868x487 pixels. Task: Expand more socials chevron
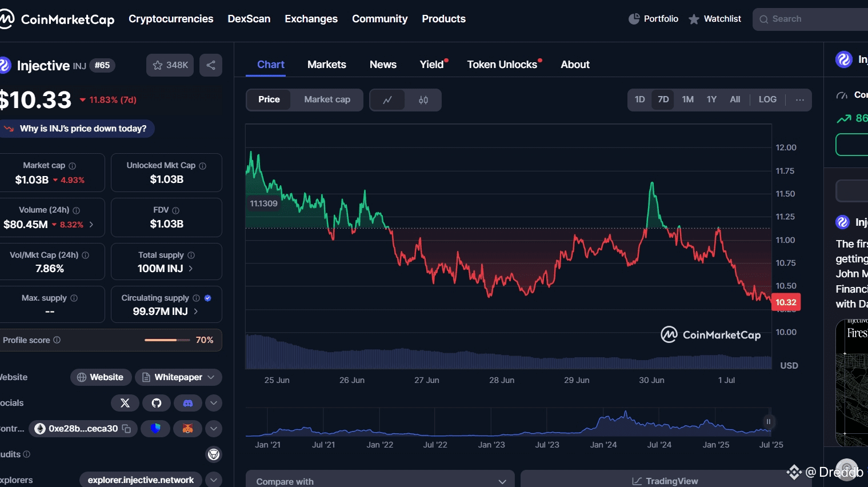[x=214, y=403]
